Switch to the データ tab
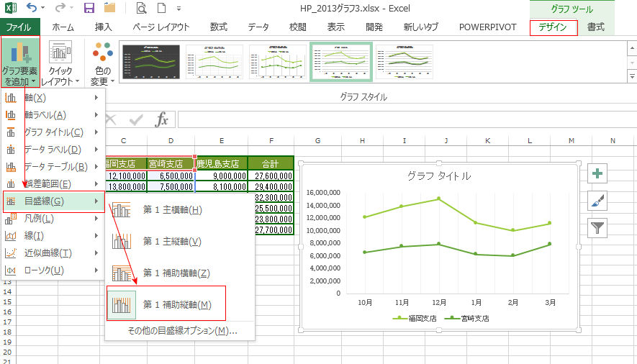The height and width of the screenshot is (364, 637). click(258, 27)
